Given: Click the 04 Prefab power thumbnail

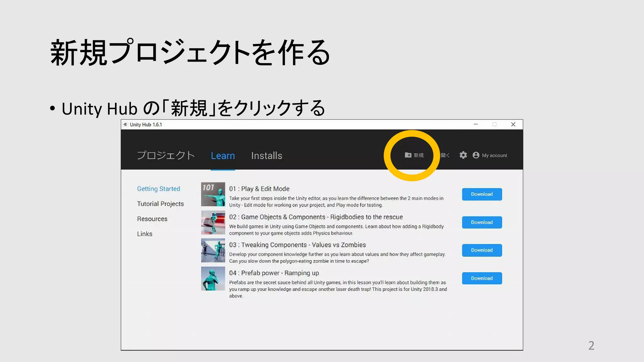Looking at the screenshot, I should [x=213, y=279].
